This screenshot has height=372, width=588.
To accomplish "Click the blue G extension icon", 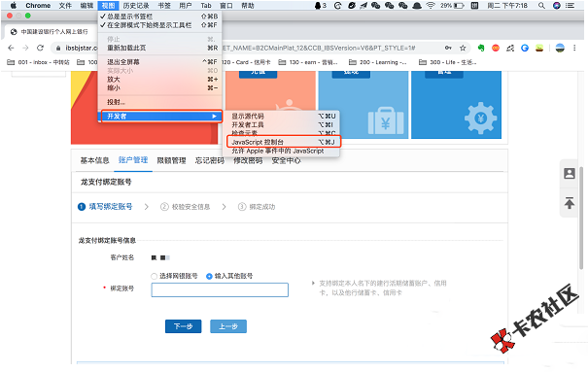I will (525, 48).
